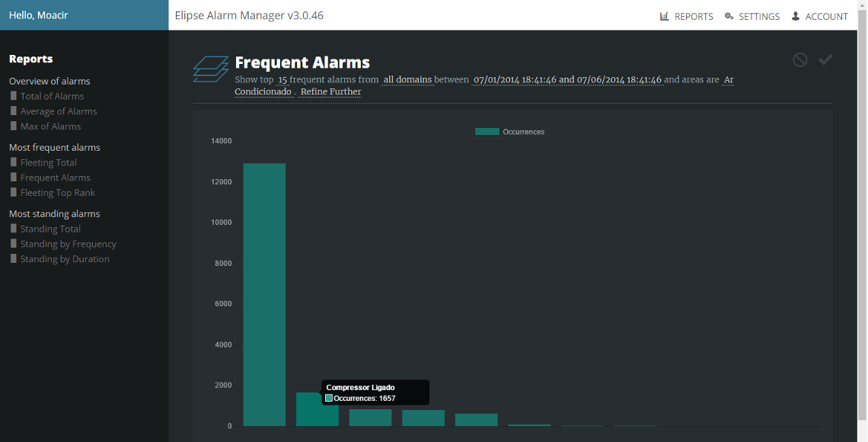Viewport: 868px width, 442px height.
Task: Toggle the Occurrences legend series
Action: pos(509,132)
